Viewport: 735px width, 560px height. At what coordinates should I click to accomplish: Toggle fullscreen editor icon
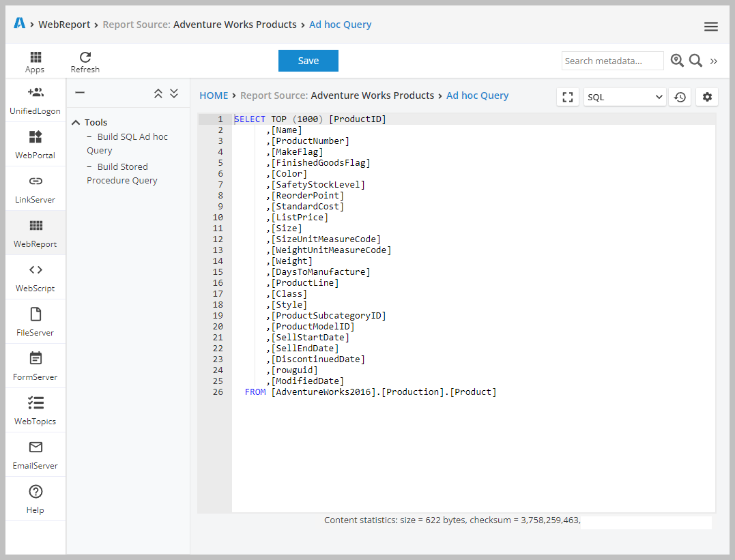click(x=568, y=97)
